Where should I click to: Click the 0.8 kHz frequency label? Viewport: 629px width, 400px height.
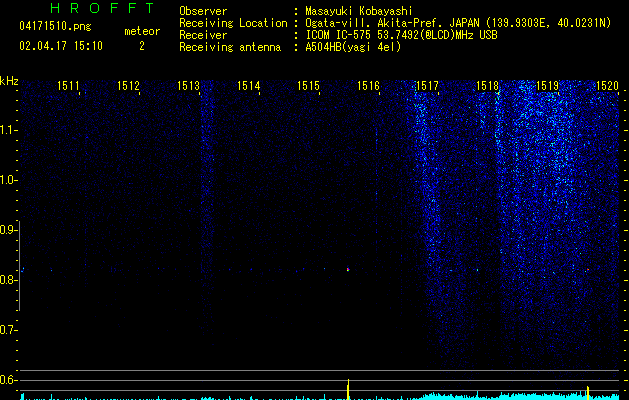(7, 280)
